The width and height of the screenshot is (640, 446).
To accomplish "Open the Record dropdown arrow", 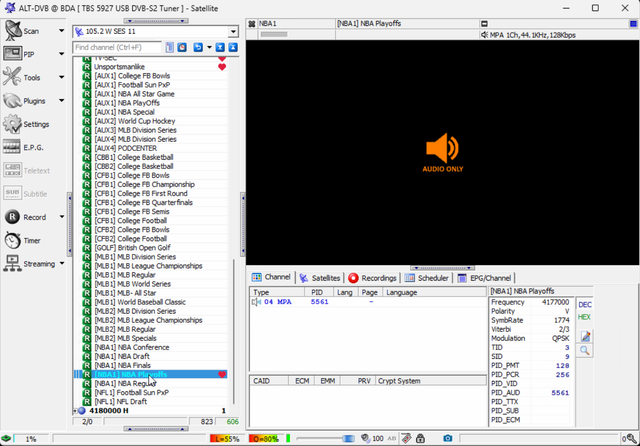I will tap(62, 217).
